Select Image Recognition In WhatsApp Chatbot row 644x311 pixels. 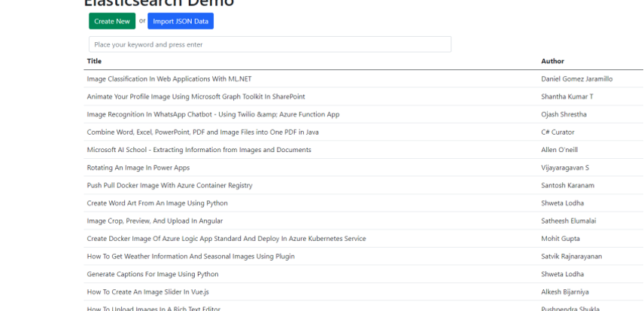213,114
